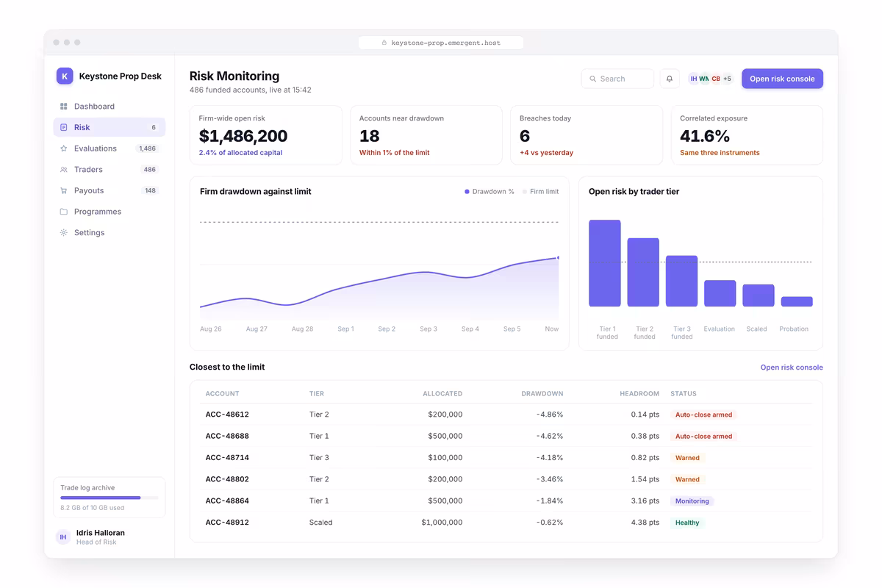
Task: Open the Dashboard menu item
Action: click(x=110, y=107)
